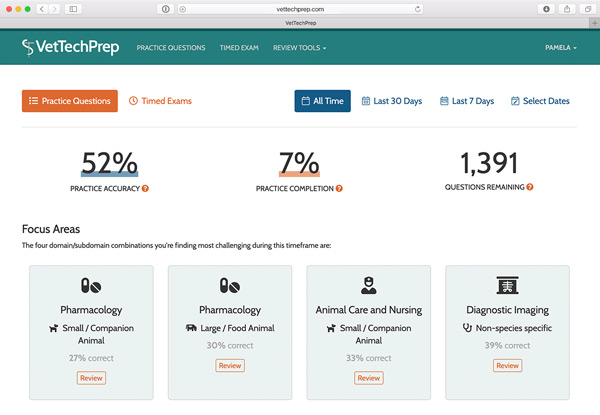This screenshot has width=600, height=415.
Task: Open the Timed Exam nav item
Action: tap(239, 48)
